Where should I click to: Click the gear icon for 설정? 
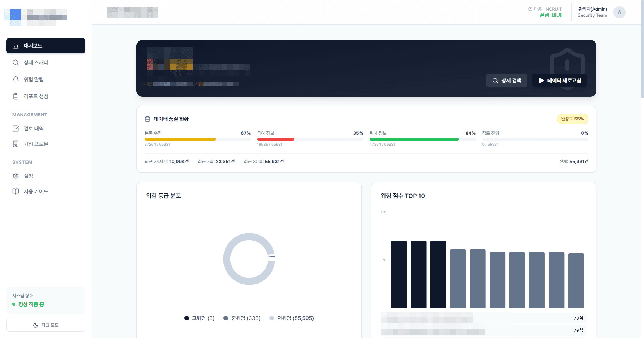coord(16,176)
